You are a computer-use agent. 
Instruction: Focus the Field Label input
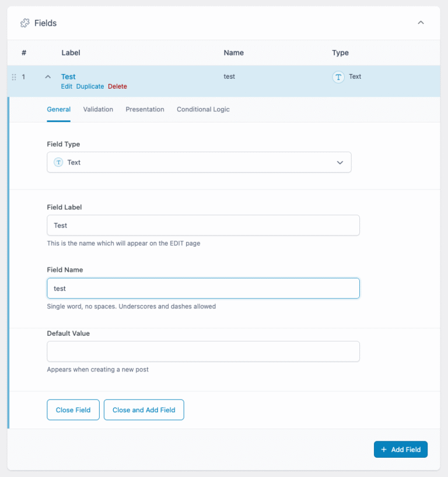tap(204, 225)
